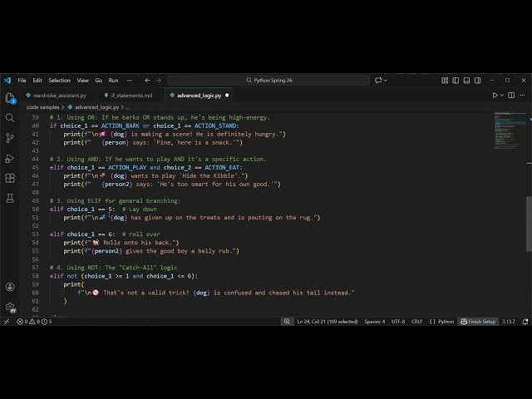Click {person2} on line 55

click(x=106, y=251)
